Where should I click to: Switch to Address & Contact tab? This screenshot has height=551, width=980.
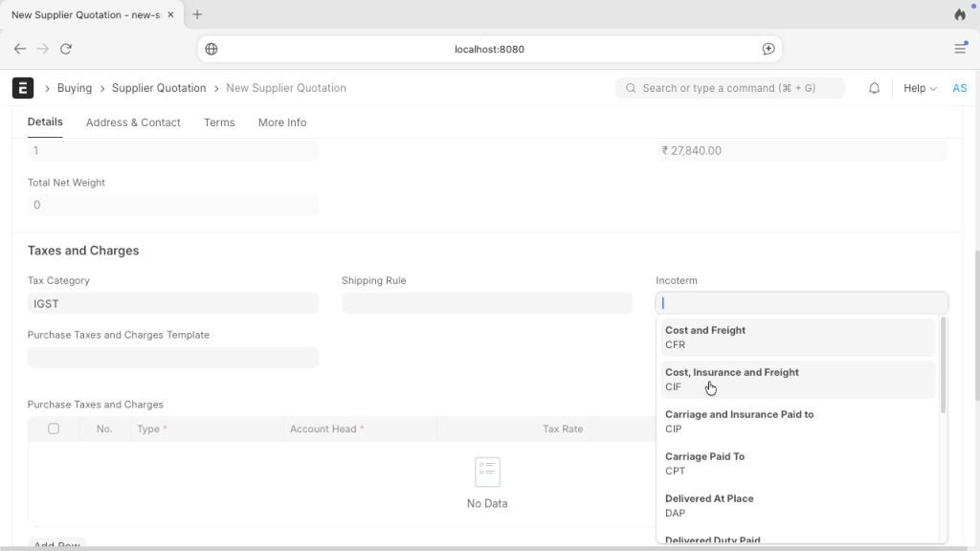click(x=133, y=122)
